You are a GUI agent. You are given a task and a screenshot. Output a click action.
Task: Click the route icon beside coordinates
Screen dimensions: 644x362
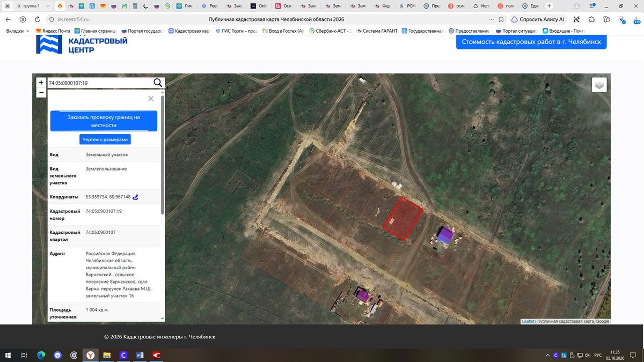(135, 197)
